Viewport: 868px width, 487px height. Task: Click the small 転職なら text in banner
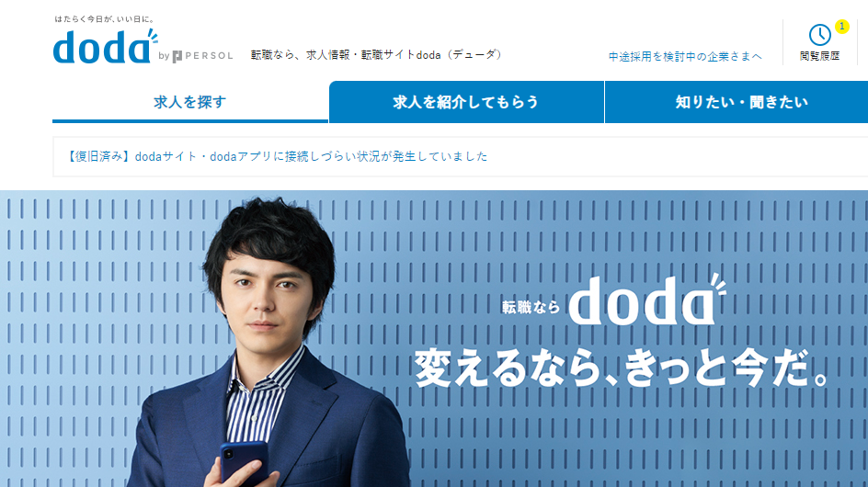coord(531,307)
